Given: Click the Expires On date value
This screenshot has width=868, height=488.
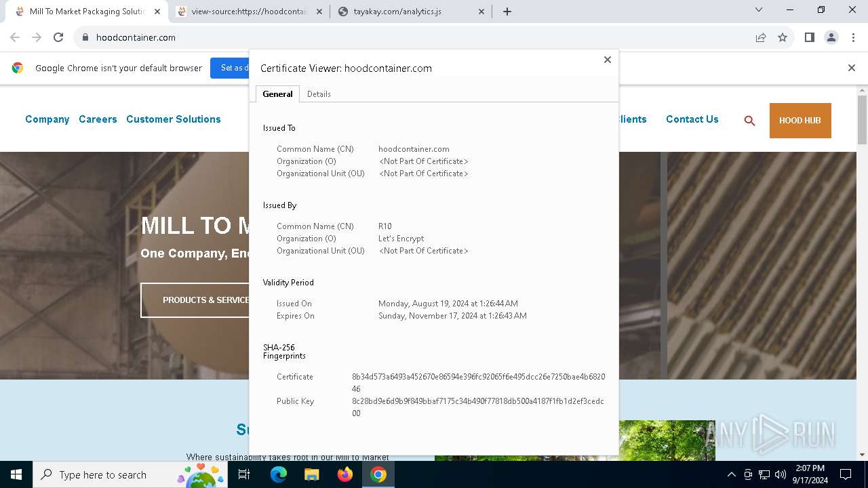Looking at the screenshot, I should 452,316.
